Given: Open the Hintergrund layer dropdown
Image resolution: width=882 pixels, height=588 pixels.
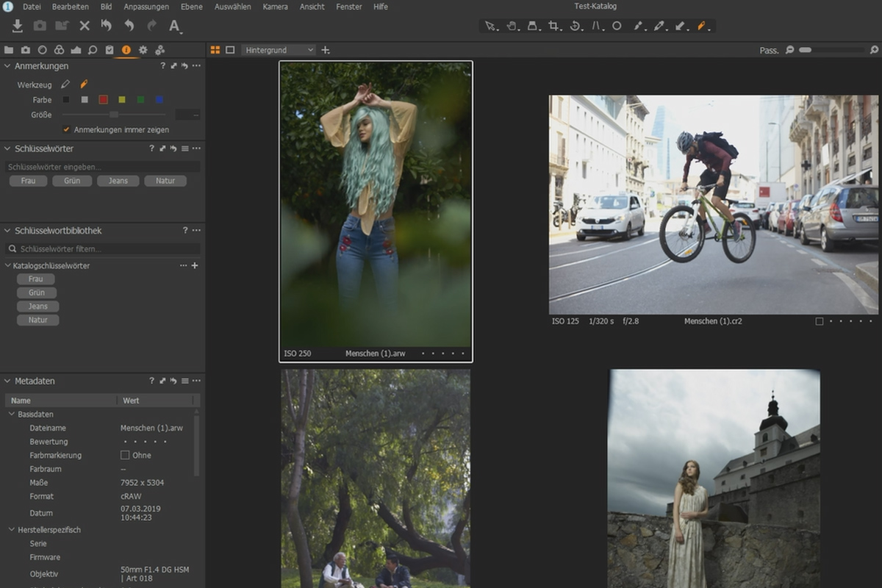Looking at the screenshot, I should click(x=279, y=50).
